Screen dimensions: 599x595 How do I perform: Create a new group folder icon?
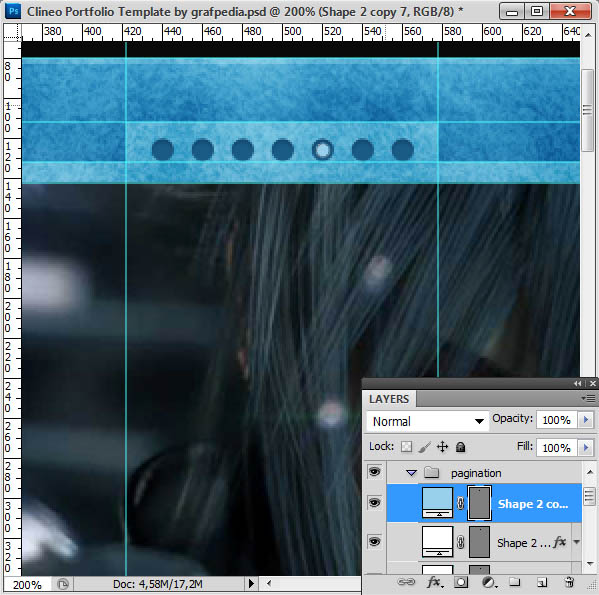coord(515,582)
